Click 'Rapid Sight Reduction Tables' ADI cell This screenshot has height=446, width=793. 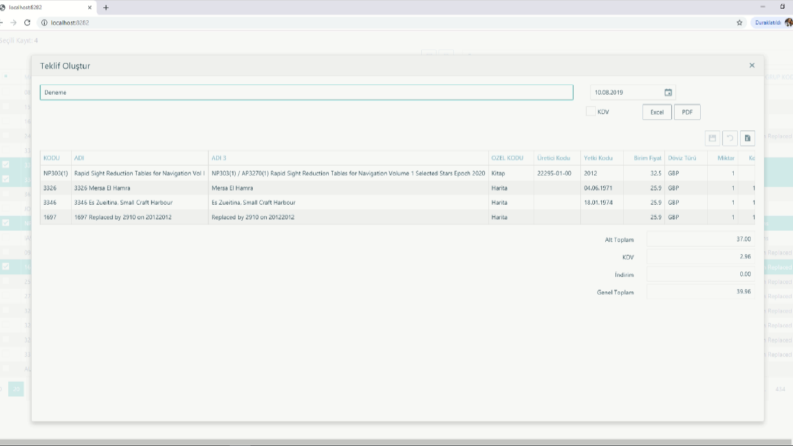[140, 173]
